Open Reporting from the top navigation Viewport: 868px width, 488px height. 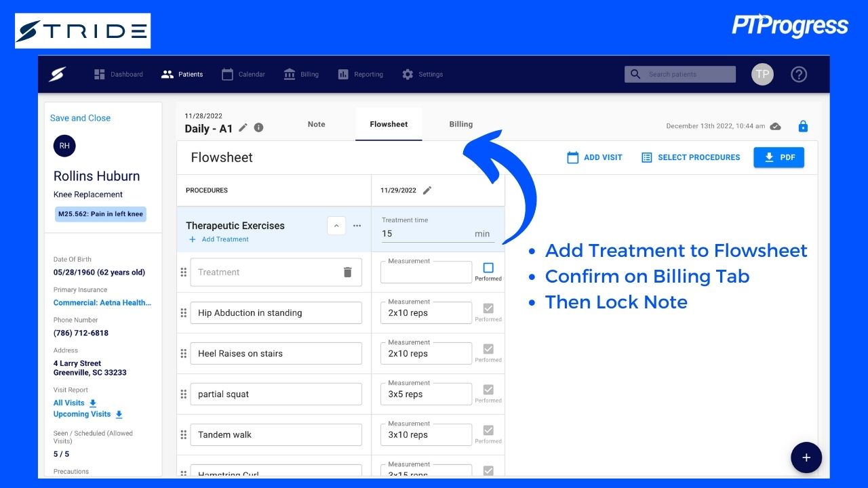[x=360, y=75]
